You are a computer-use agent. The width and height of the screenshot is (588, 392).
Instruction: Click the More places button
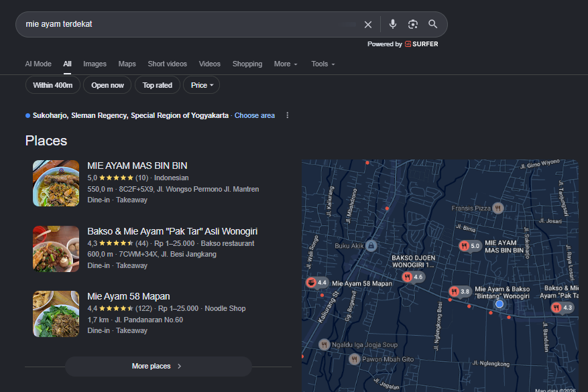(158, 366)
